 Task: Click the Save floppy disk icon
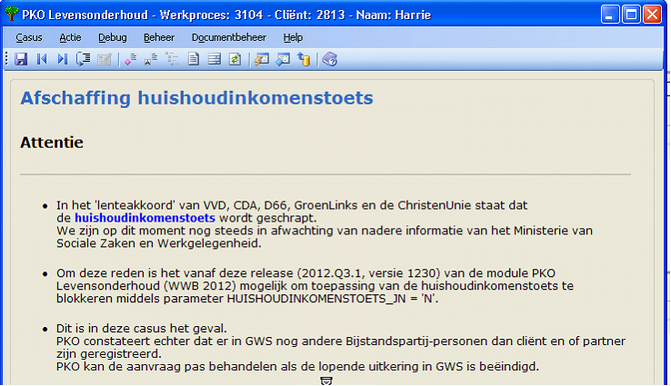pos(21,59)
